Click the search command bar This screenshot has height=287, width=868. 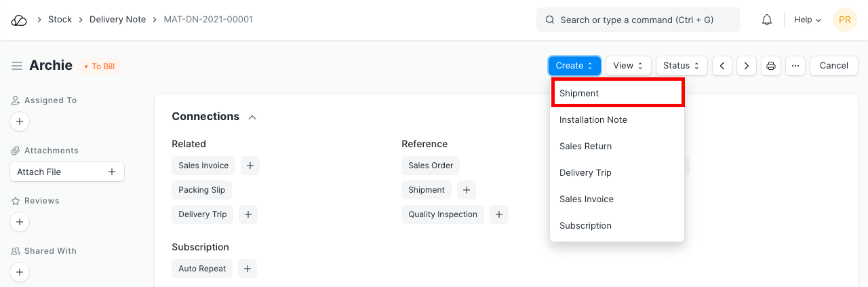pos(637,20)
